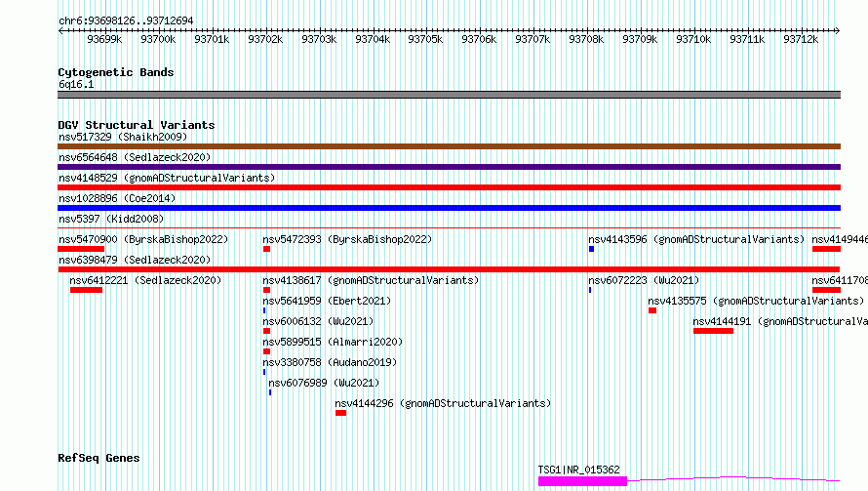Open the Cytogenetic Bands track heading
The height and width of the screenshot is (491, 868).
[x=116, y=72]
